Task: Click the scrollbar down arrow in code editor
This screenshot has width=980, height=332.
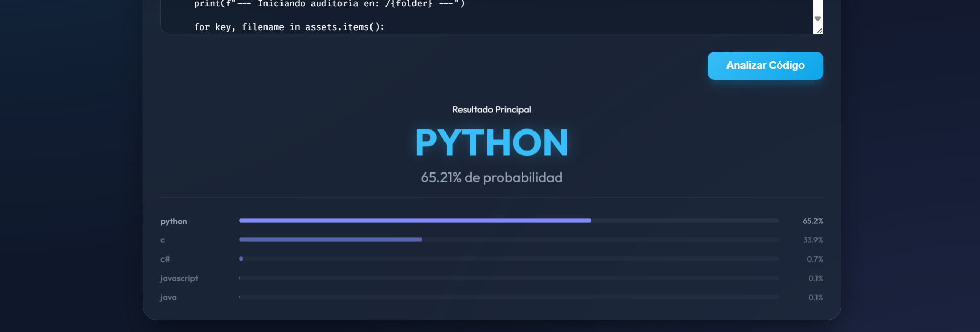Action: pyautogui.click(x=818, y=19)
